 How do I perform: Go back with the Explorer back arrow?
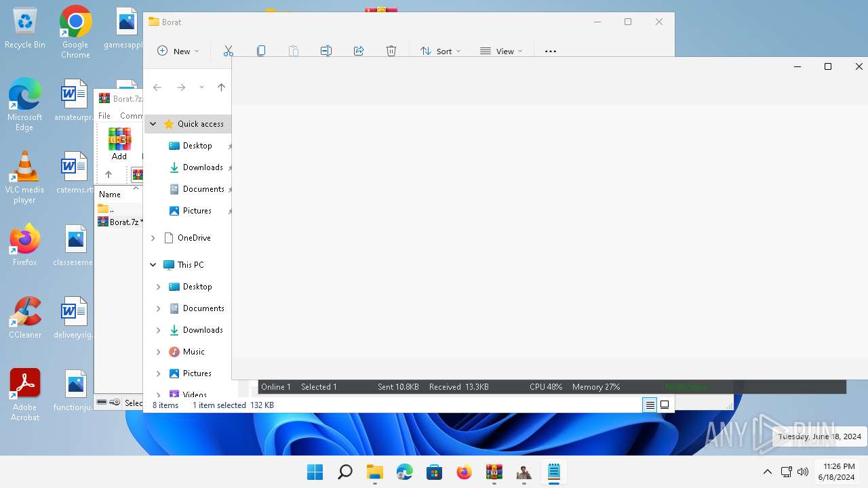tap(157, 87)
